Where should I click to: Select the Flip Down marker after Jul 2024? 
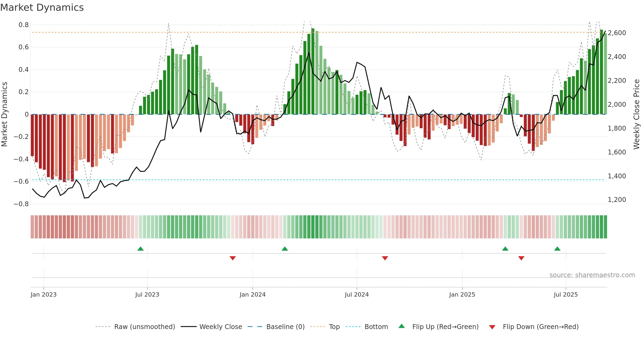pos(385,258)
